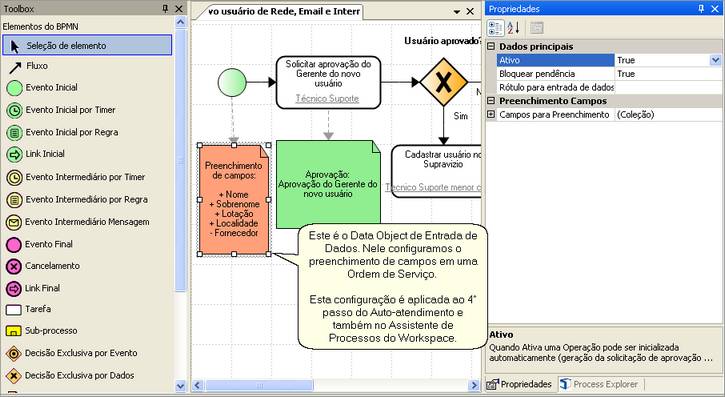Pick the Tarefa element
Image resolution: width=725 pixels, height=397 pixels.
pyautogui.click(x=28, y=309)
